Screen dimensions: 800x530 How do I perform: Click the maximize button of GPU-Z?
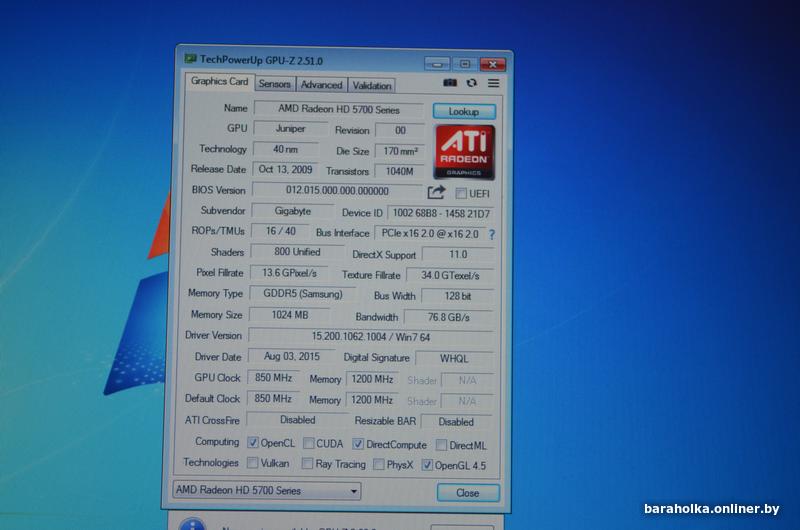(465, 64)
